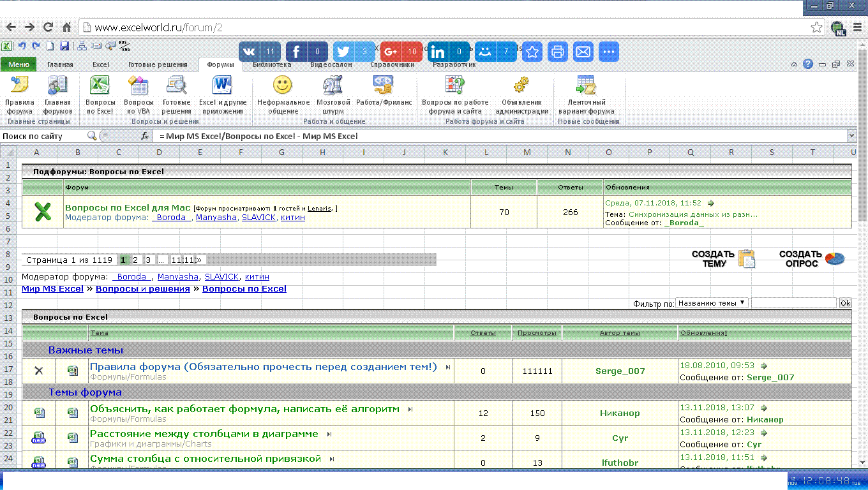Image resolution: width=868 pixels, height=490 pixels.
Task: Click the undo arrow in quick access toolbar
Action: pyautogui.click(x=22, y=46)
